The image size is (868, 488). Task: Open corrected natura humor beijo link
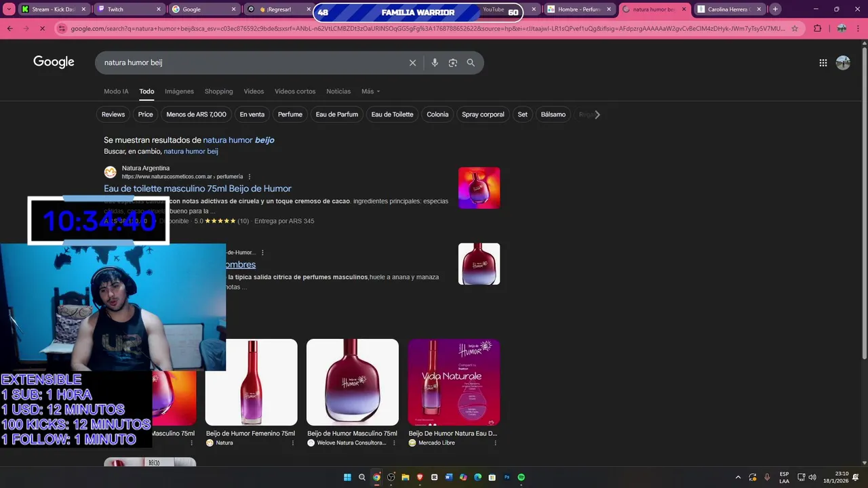pos(239,140)
